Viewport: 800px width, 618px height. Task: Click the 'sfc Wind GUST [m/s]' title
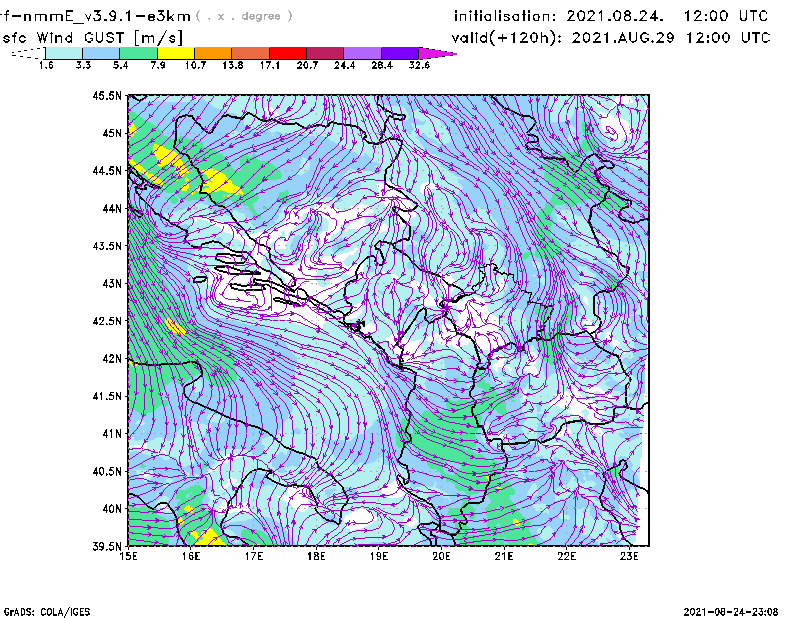click(x=92, y=38)
